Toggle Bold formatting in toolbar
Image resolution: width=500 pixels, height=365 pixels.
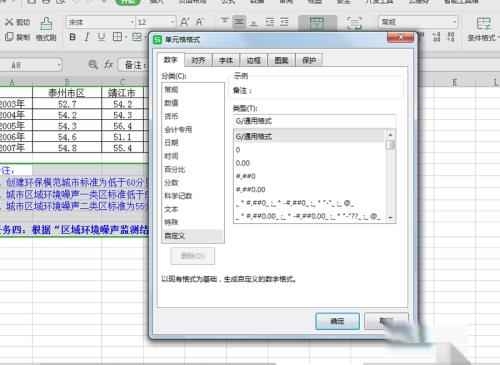click(73, 37)
